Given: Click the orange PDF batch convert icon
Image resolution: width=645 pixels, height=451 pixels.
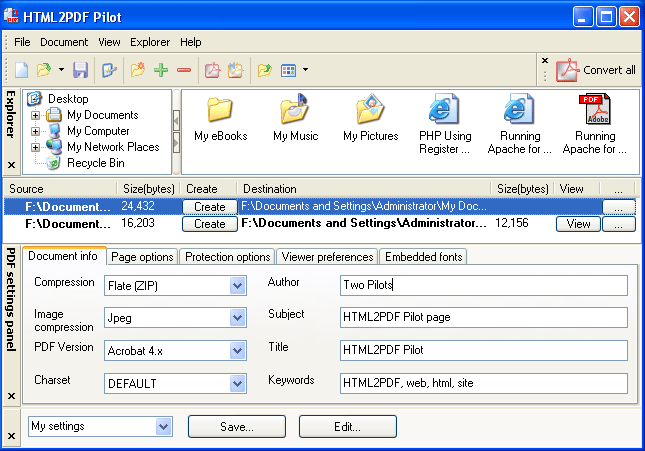Looking at the screenshot, I should coord(236,70).
